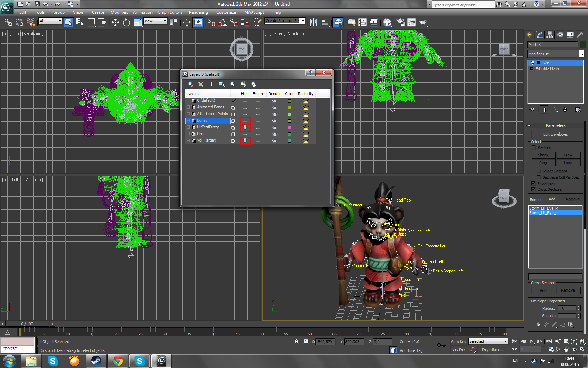The width and height of the screenshot is (588, 368).
Task: Toggle Maximize Viewport icon
Action: (582, 349)
